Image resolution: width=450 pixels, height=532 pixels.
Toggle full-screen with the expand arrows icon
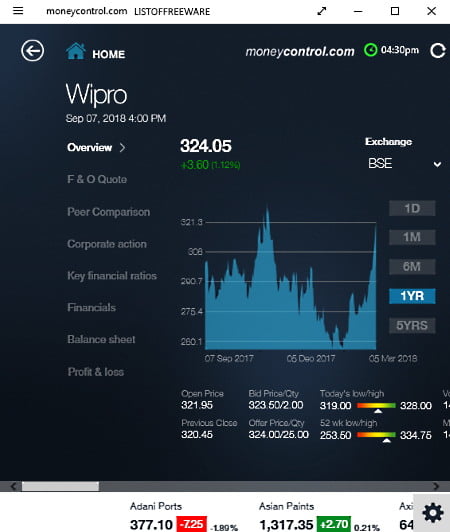tap(321, 11)
